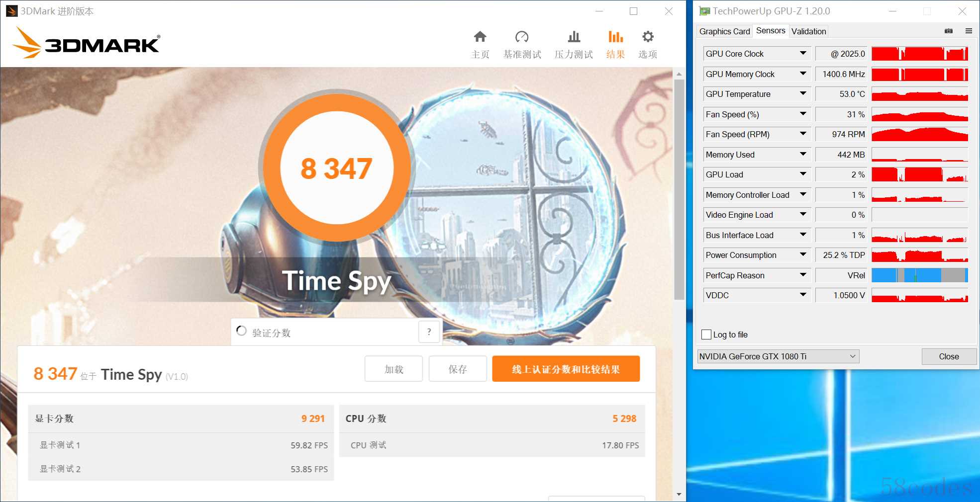The image size is (980, 502).
Task: Click 显卡测试 1 59.82 FPS row
Action: [181, 445]
